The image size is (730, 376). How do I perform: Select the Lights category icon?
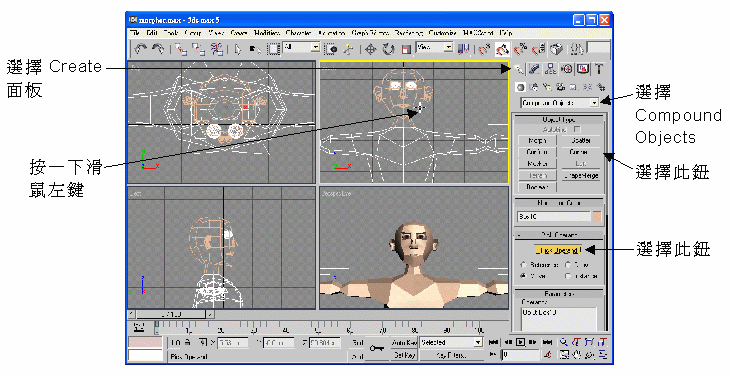point(548,87)
